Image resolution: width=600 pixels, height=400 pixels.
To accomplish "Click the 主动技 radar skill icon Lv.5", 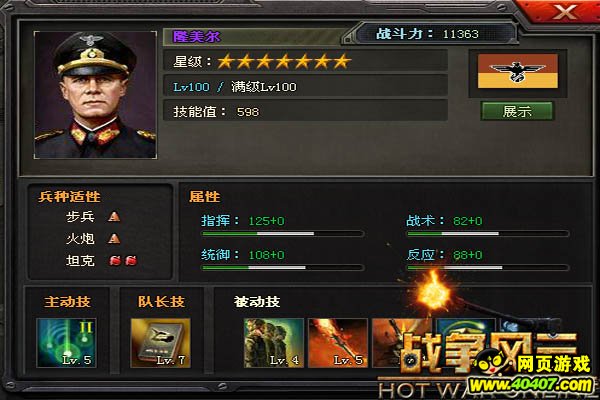I will [x=66, y=343].
